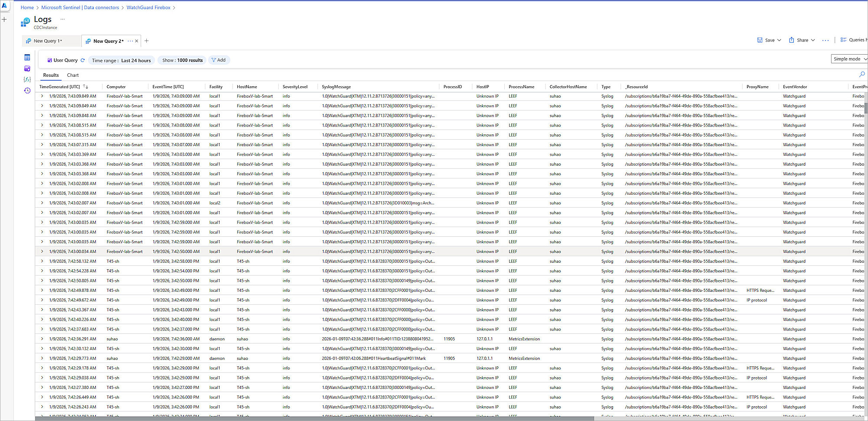Expand the first FireboxV-lab-Smart log row

(x=42, y=96)
